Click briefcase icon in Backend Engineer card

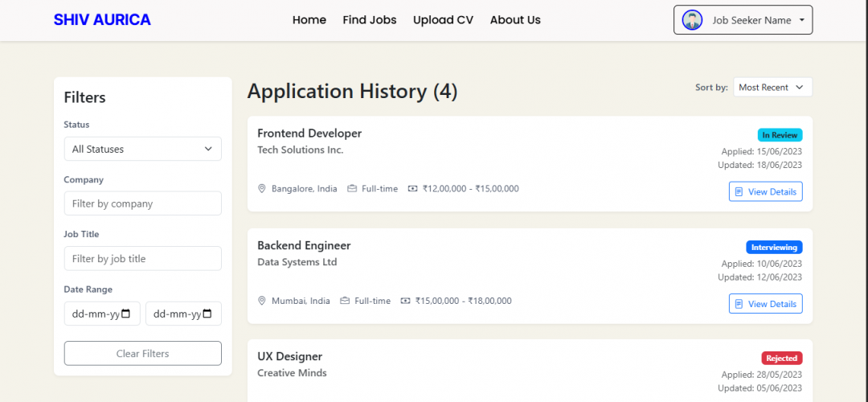[345, 301]
